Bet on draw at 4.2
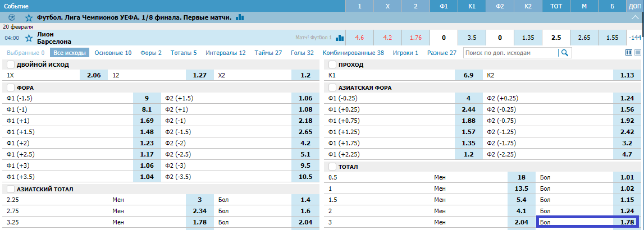 pyautogui.click(x=387, y=38)
